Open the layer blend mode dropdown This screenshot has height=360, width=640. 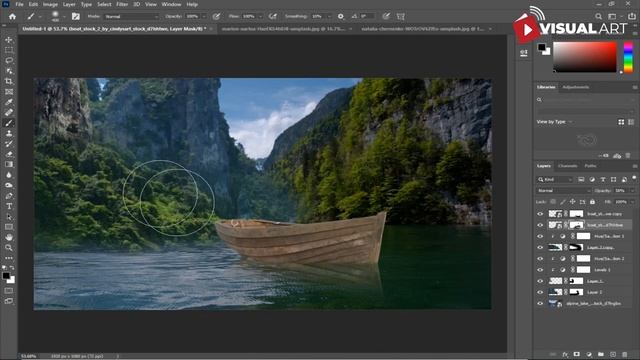pos(564,191)
